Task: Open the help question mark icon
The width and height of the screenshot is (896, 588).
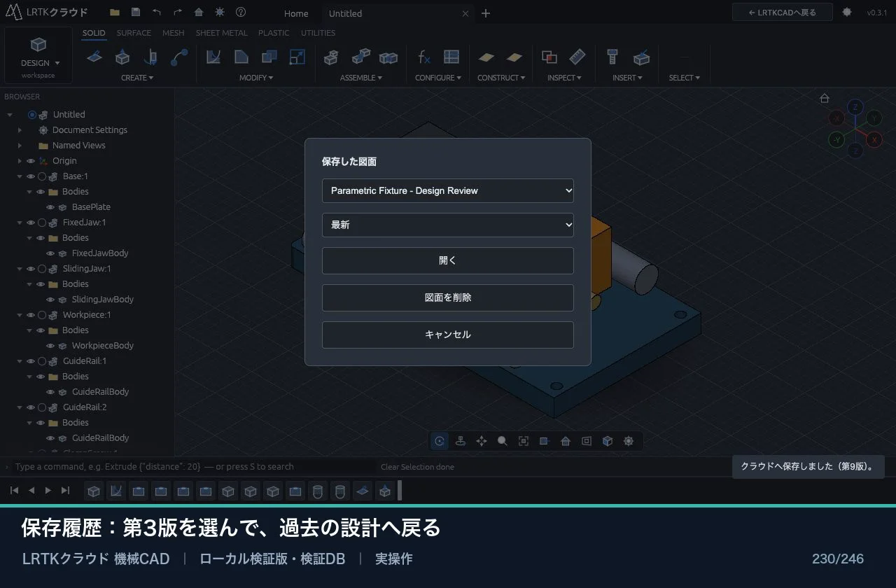Action: point(241,13)
